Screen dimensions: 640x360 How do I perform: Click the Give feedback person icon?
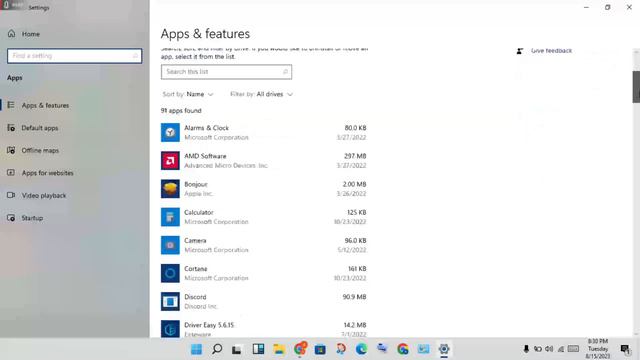pyautogui.click(x=520, y=51)
